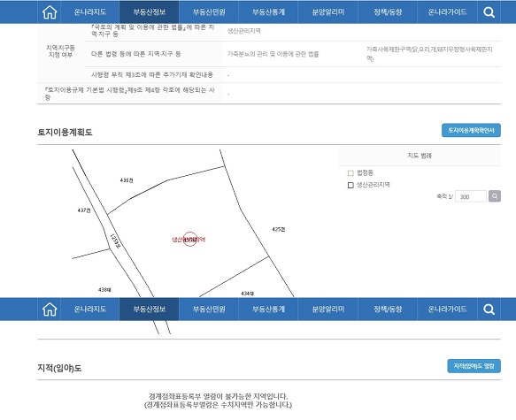
Task: Toggle the 생산관리지역 legend checkbox
Action: pyautogui.click(x=350, y=185)
